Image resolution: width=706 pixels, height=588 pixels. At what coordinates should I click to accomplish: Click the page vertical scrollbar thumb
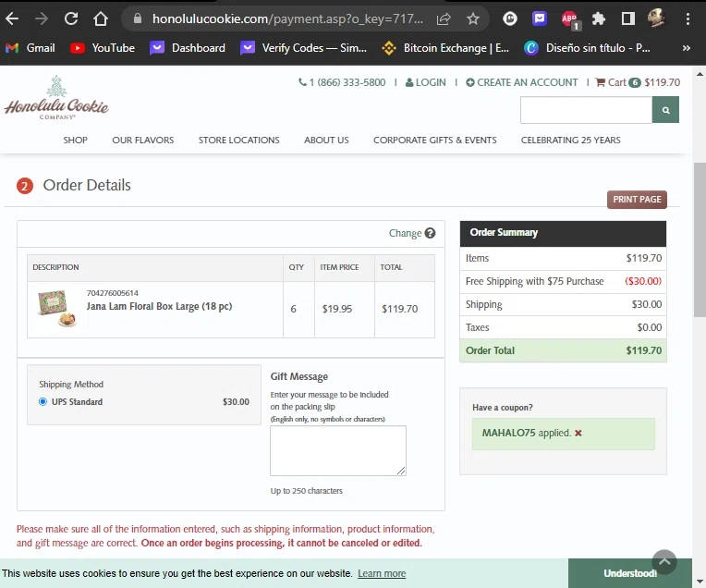click(700, 240)
